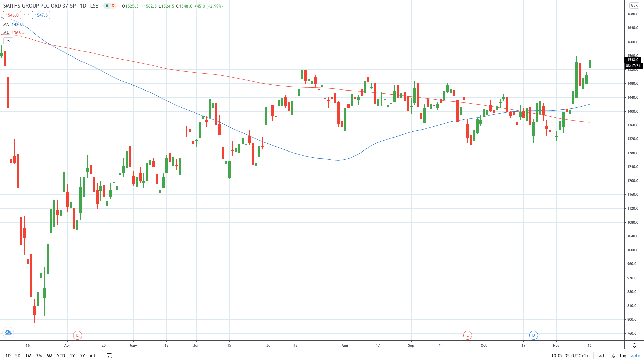The height and width of the screenshot is (362, 644).
Task: Click the green market open status dot
Action: pyautogui.click(x=107, y=6)
